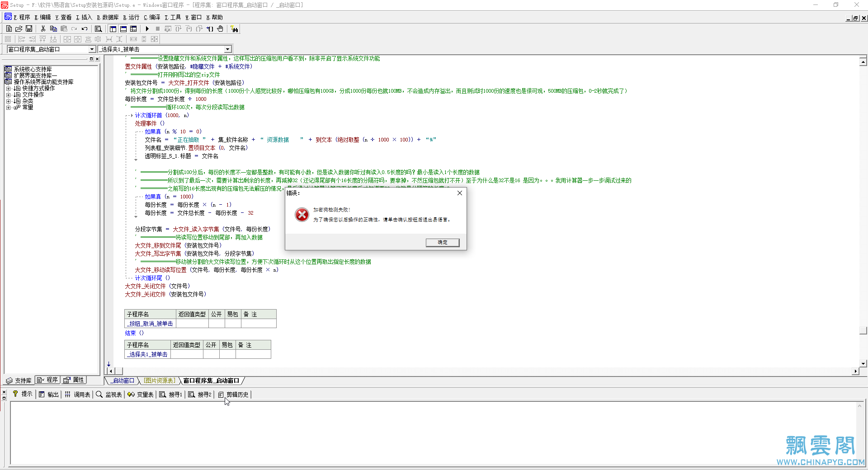Screen dimensions: 868x470
Task: Open the 输出 bottom panel tab
Action: 49,395
